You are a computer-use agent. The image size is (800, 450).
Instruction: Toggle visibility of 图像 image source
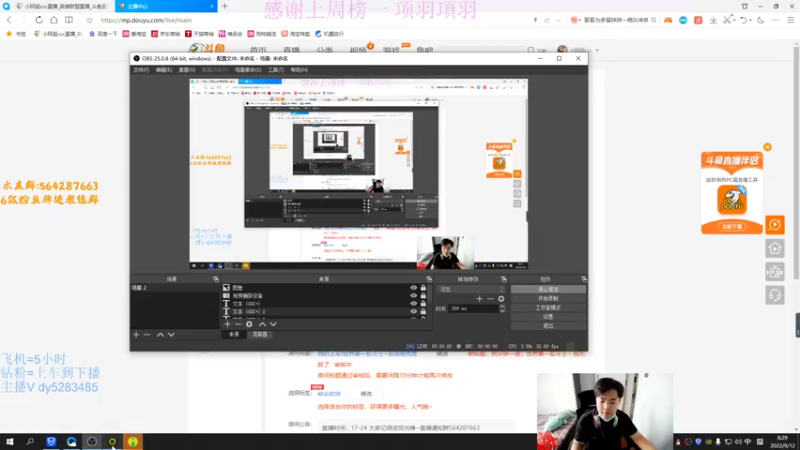(413, 288)
